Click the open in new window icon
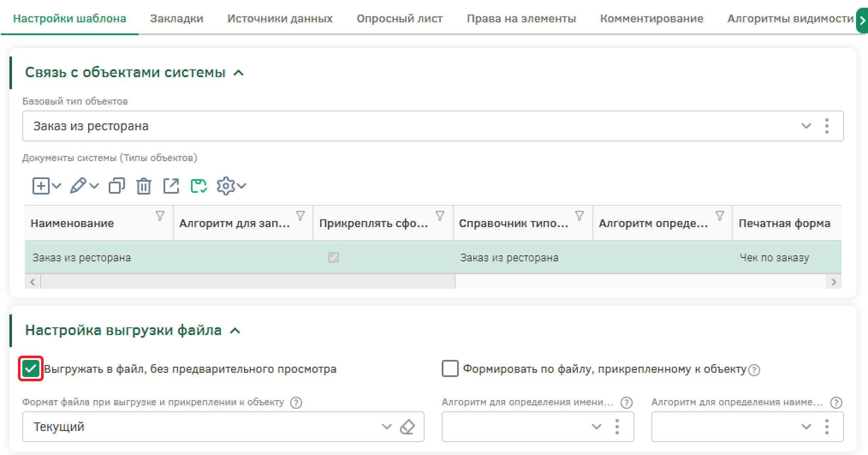 point(171,186)
